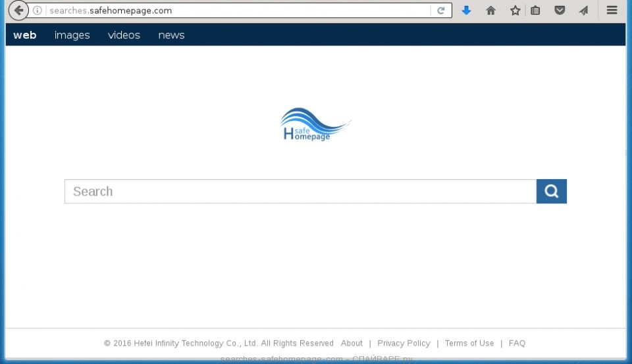Show your bookmarks list
This screenshot has width=632, height=364.
click(536, 11)
